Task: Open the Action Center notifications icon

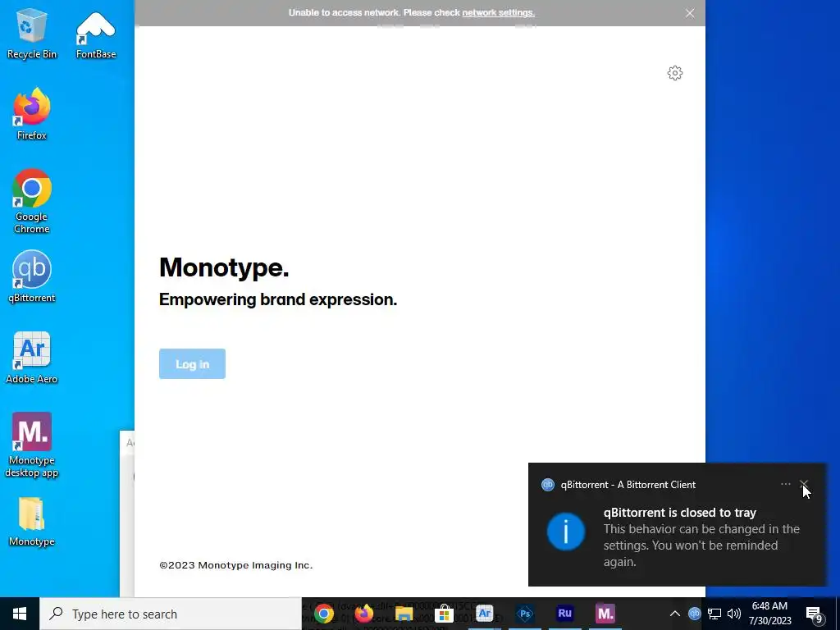Action: coord(815,615)
